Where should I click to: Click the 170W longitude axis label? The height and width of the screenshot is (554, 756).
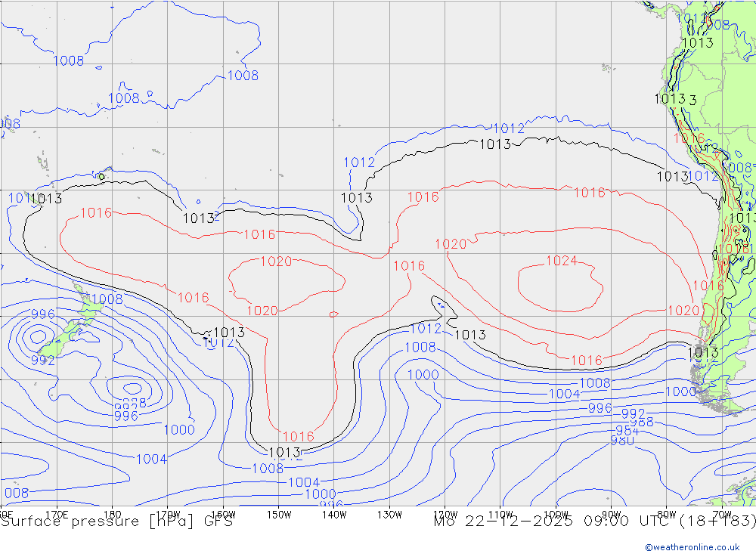point(168,515)
